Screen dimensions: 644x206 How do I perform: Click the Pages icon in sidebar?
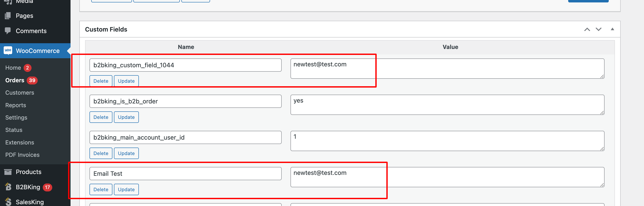8,15
